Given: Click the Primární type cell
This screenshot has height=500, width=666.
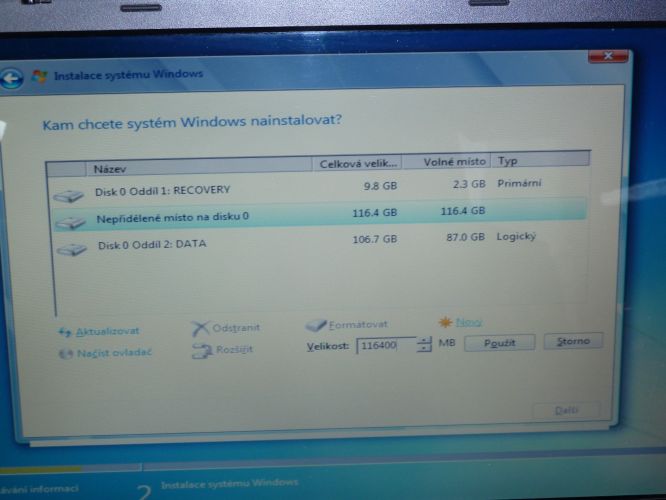Looking at the screenshot, I should click(519, 183).
